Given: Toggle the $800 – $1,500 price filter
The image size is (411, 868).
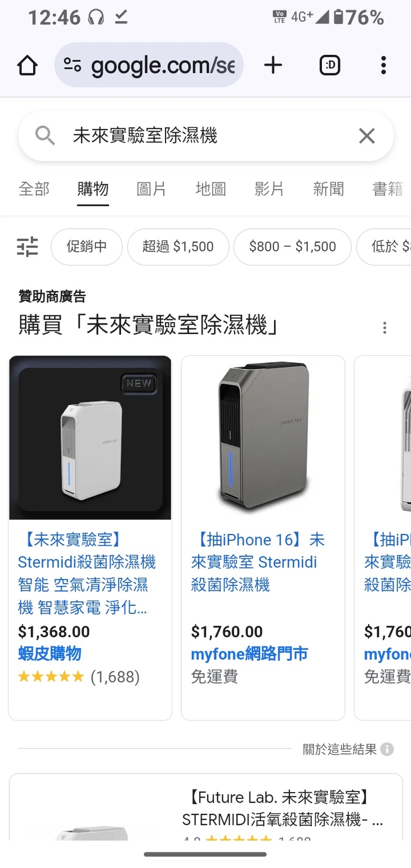Looking at the screenshot, I should click(292, 247).
